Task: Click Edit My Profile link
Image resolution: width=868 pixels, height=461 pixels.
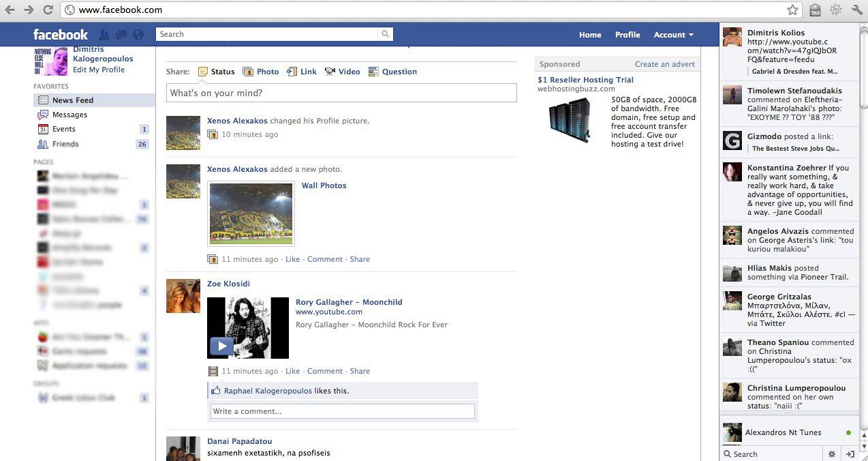Action: [x=99, y=70]
